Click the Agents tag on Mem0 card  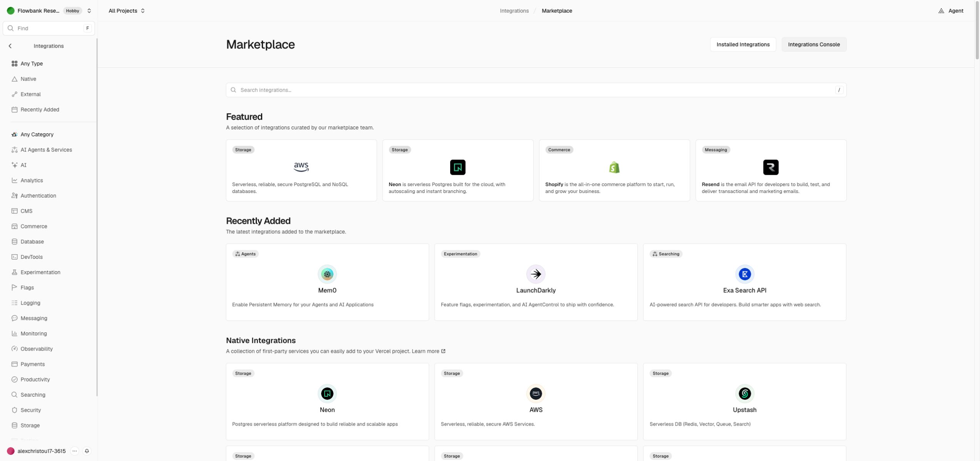[x=245, y=254]
